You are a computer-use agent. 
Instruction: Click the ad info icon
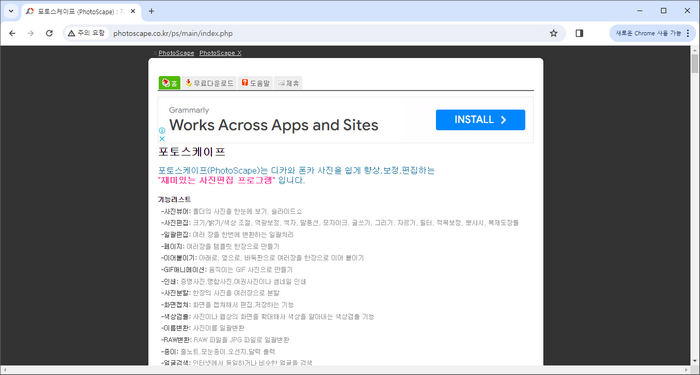pos(162,130)
